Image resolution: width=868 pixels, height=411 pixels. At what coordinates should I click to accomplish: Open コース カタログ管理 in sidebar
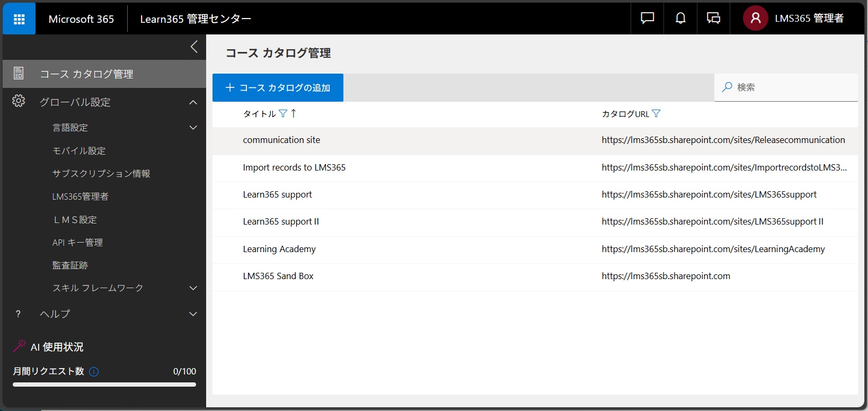[x=104, y=74]
